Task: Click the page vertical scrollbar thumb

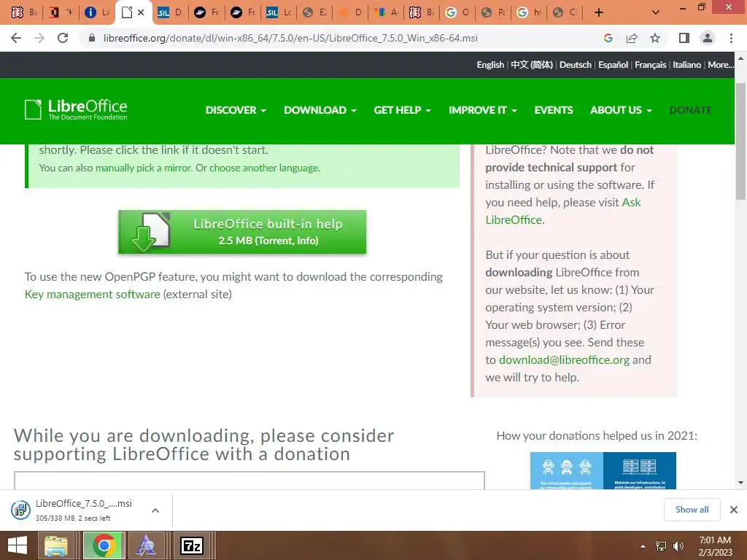Action: [740, 141]
